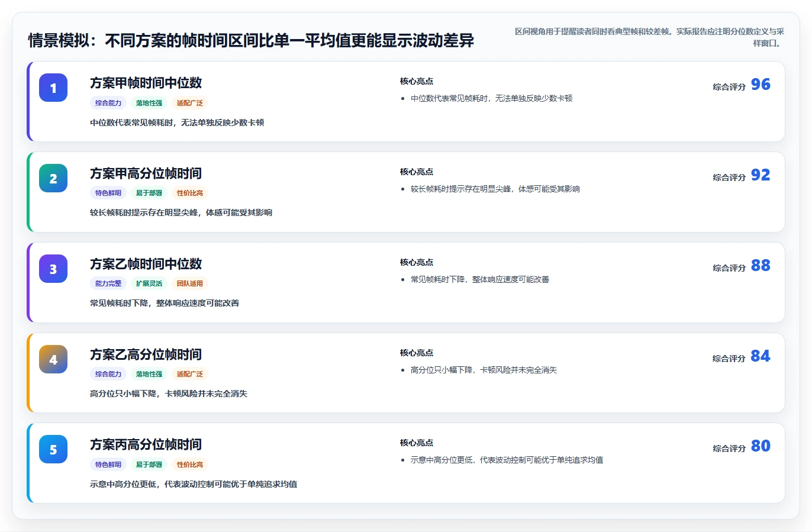Click 综合评分 label beside score 88
Screen dimensions: 812x532
click(x=729, y=268)
